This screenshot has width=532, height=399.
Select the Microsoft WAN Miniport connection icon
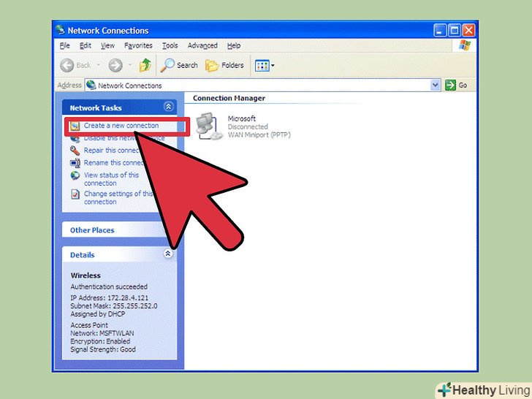(209, 126)
